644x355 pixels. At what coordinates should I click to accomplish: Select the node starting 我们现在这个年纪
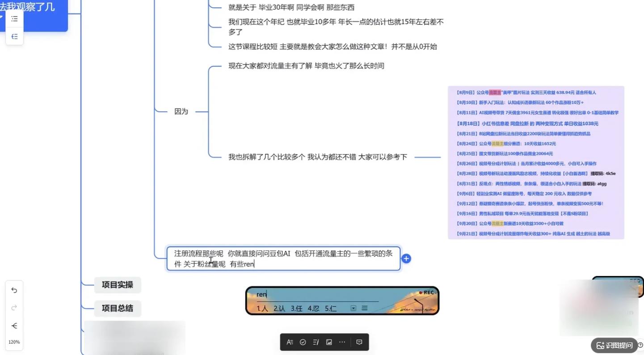tap(336, 27)
